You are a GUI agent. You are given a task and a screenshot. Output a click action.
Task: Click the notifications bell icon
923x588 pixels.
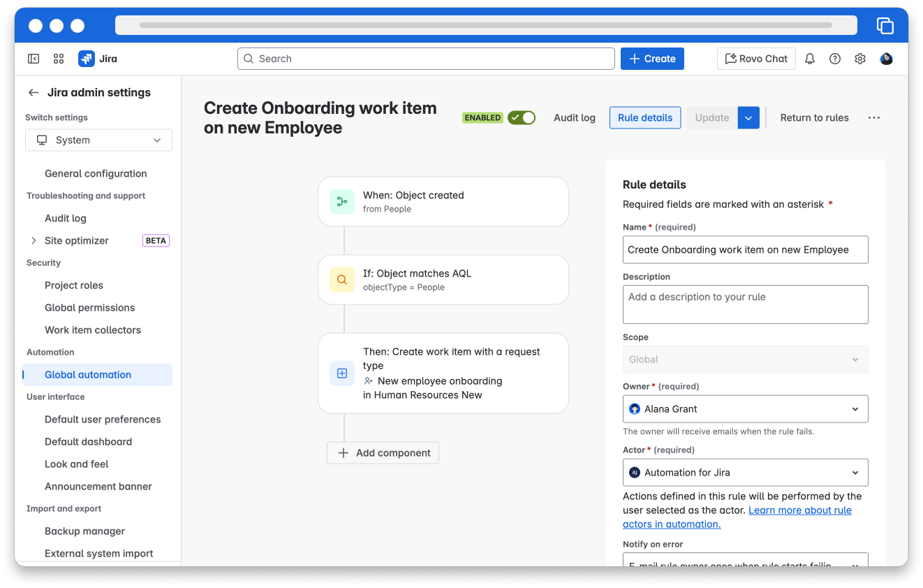click(810, 59)
